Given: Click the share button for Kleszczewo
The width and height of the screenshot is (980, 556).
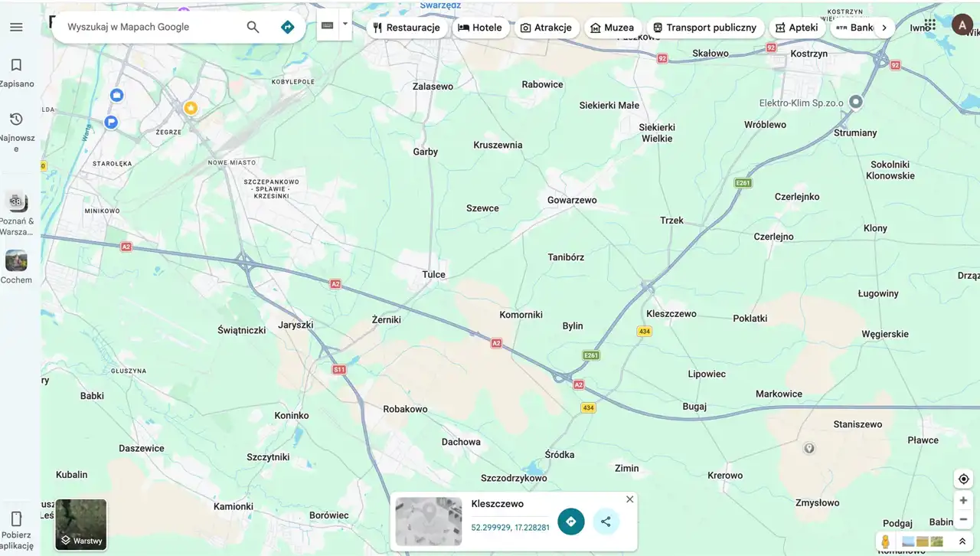Looking at the screenshot, I should [606, 522].
